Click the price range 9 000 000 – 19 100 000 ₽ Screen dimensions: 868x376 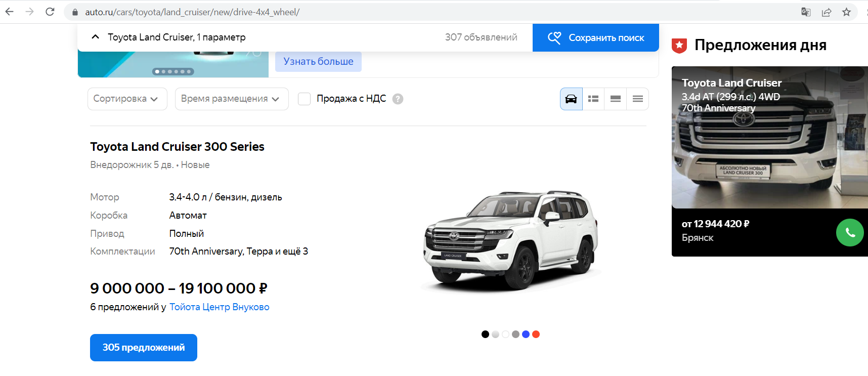tap(179, 288)
